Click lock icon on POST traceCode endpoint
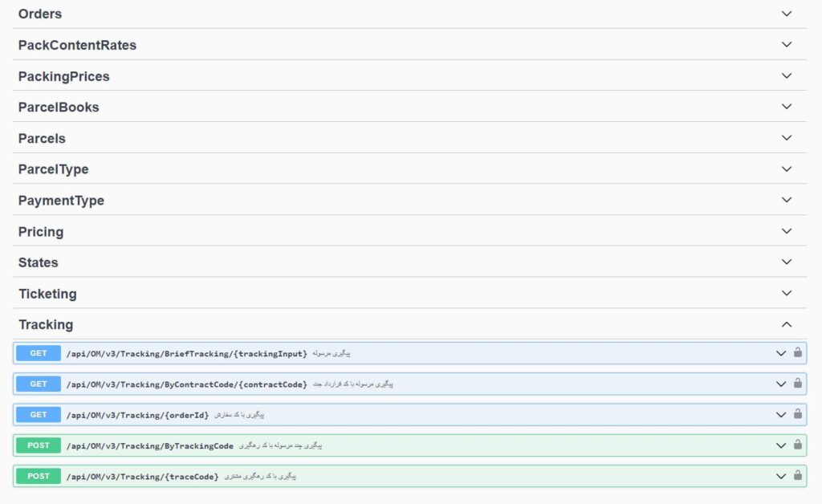822x504 pixels. (797, 476)
